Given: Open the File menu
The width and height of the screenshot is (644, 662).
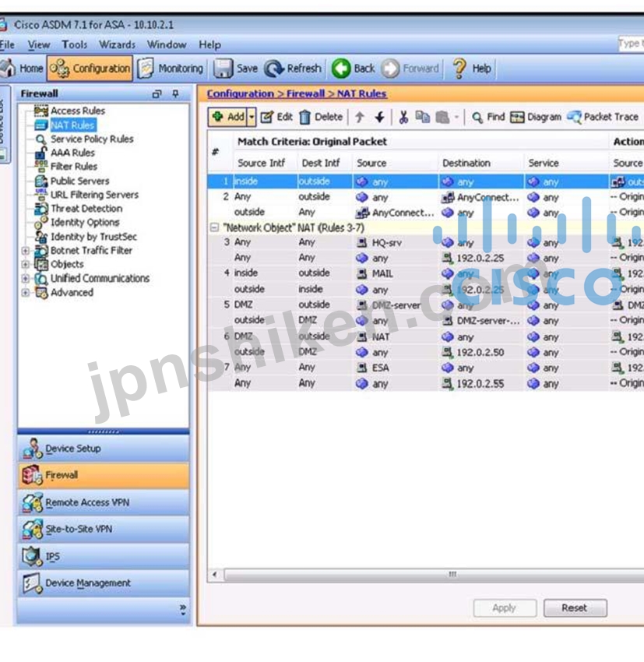Looking at the screenshot, I should click(x=7, y=44).
